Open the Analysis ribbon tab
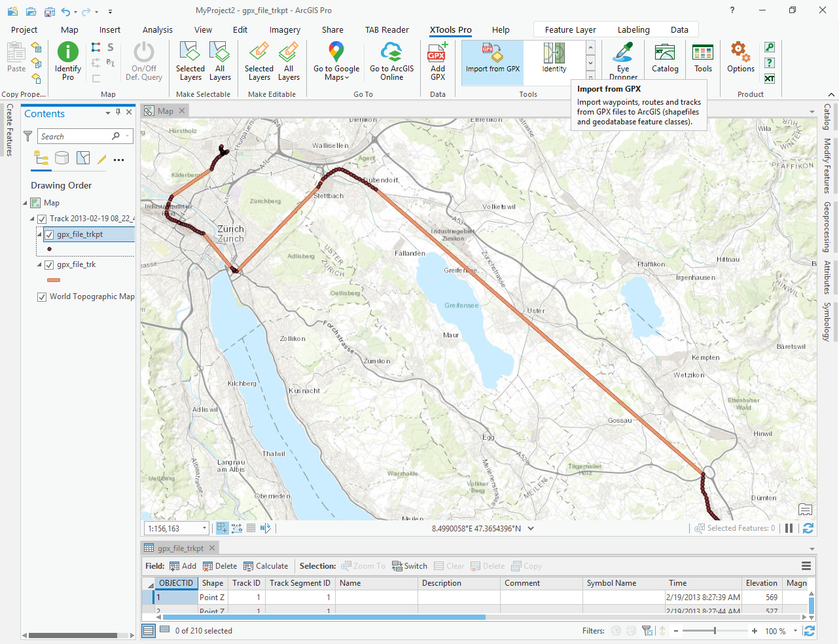The image size is (839, 644). coord(157,30)
